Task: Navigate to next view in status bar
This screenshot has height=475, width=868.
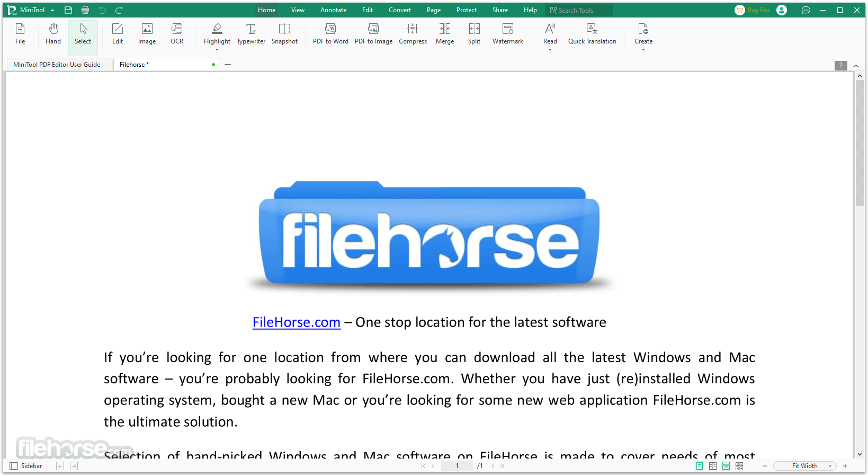Action: point(74,466)
